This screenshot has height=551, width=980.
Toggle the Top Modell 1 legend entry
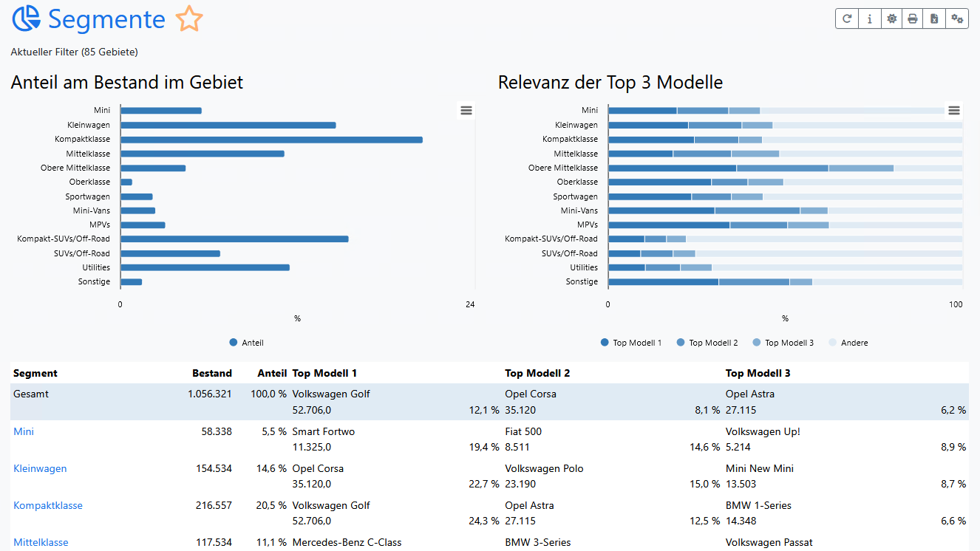631,343
